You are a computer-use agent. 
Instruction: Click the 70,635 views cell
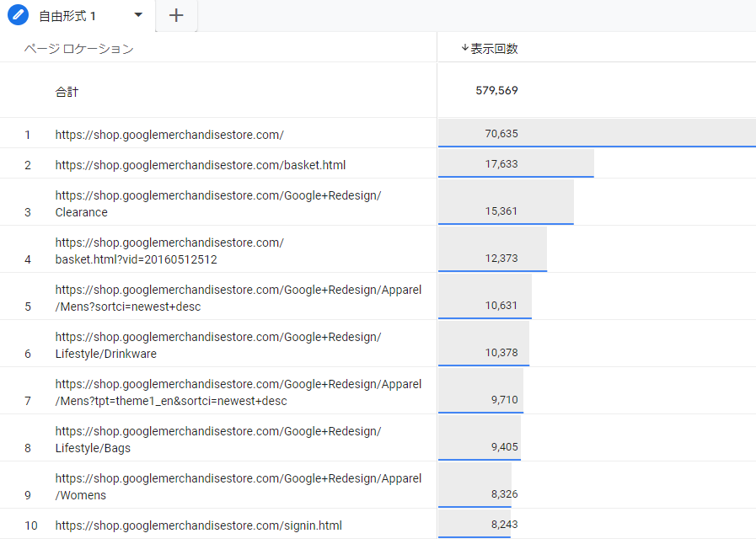click(x=501, y=133)
